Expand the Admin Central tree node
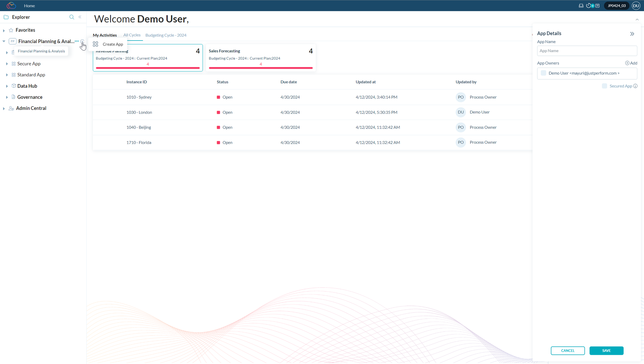The height and width of the screenshot is (364, 644). (x=4, y=108)
